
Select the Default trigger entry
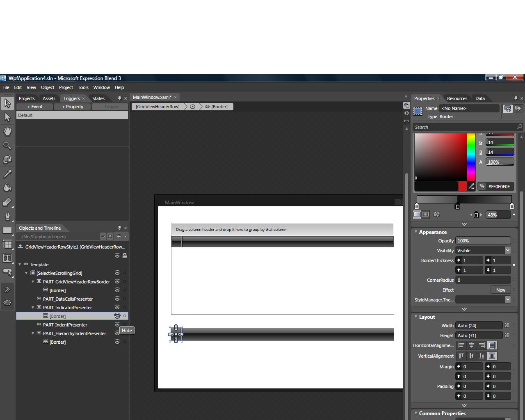pos(72,115)
